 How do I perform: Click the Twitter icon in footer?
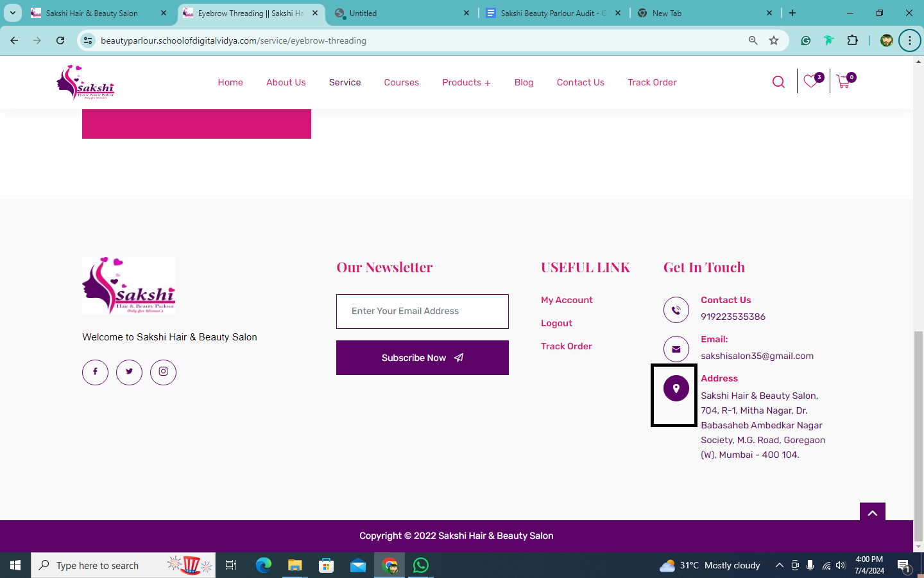click(x=129, y=372)
